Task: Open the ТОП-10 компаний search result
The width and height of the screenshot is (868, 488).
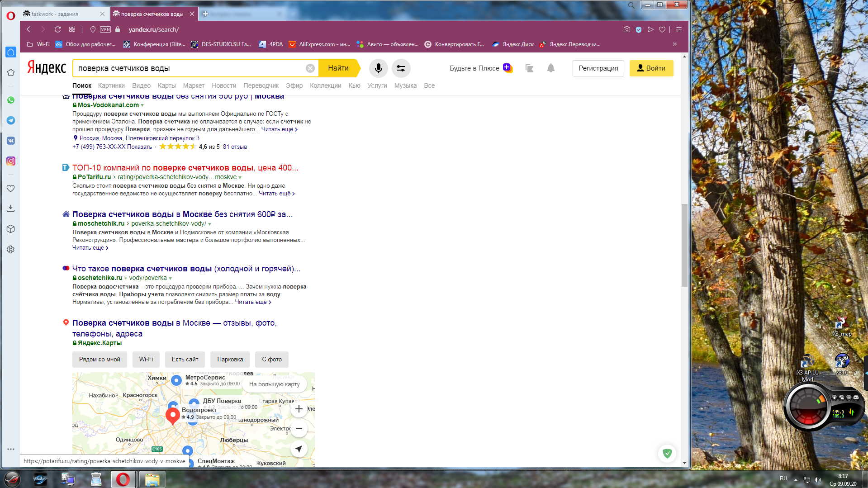Action: click(x=185, y=168)
